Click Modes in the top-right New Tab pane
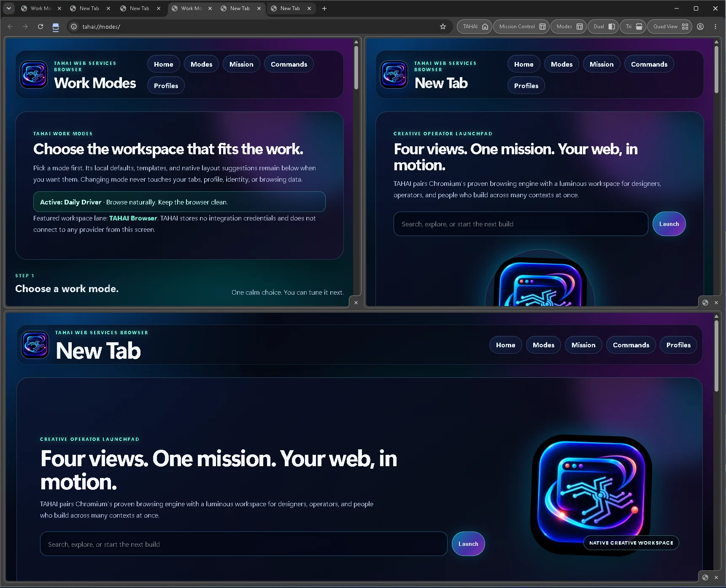Screen dimensions: 726x588 tap(561, 64)
